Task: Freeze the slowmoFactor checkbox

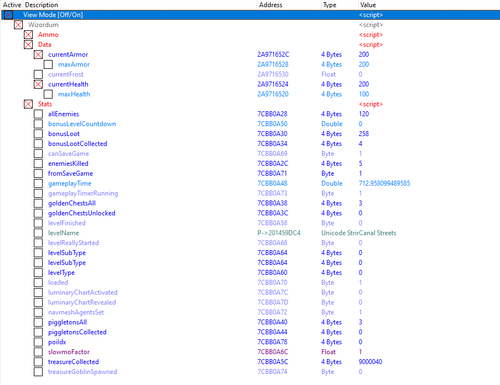Action: point(38,352)
